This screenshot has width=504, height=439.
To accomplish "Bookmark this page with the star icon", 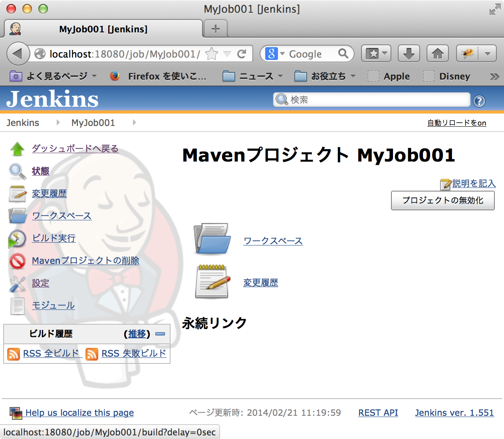I will (212, 54).
